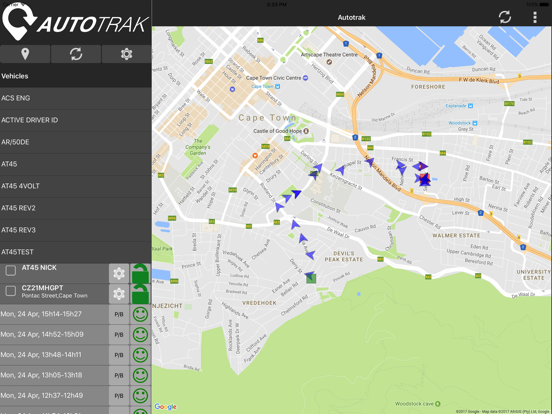Open the Google logo link on map
The image size is (552, 414).
(x=165, y=407)
